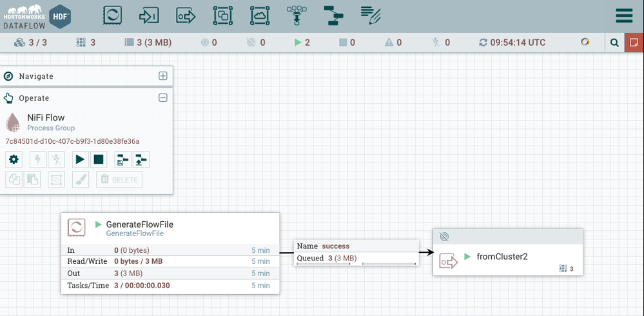Click the upload template button in Operate
The image size is (644, 316).
coord(141,159)
